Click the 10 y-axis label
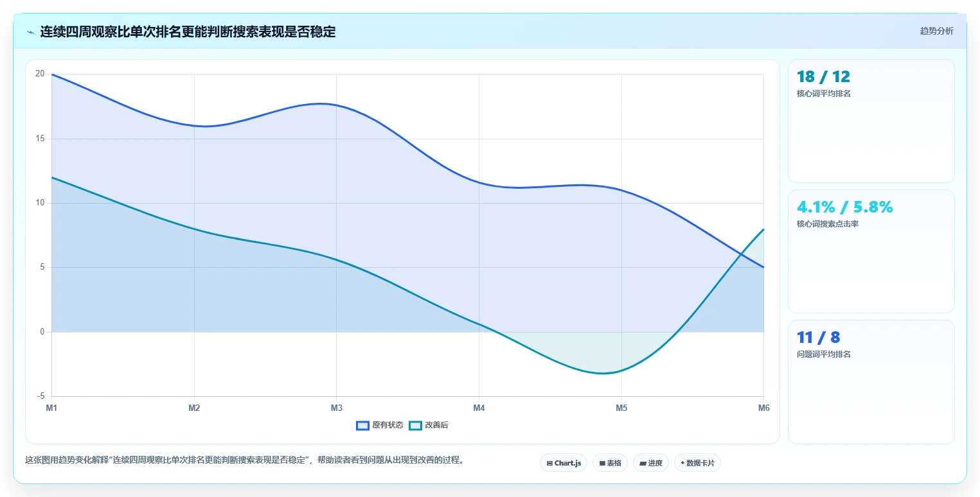Image resolution: width=980 pixels, height=497 pixels. coord(40,203)
